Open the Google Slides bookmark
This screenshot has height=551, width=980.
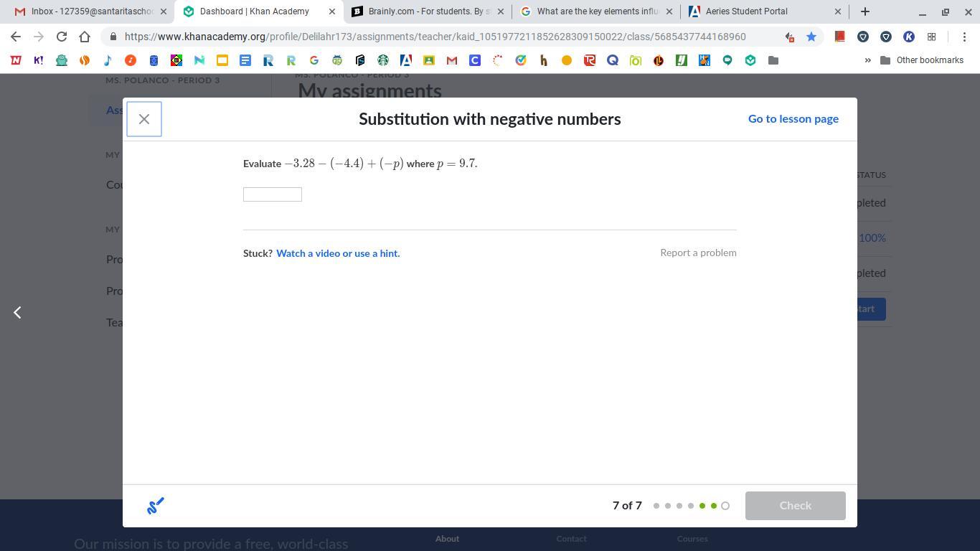point(222,60)
